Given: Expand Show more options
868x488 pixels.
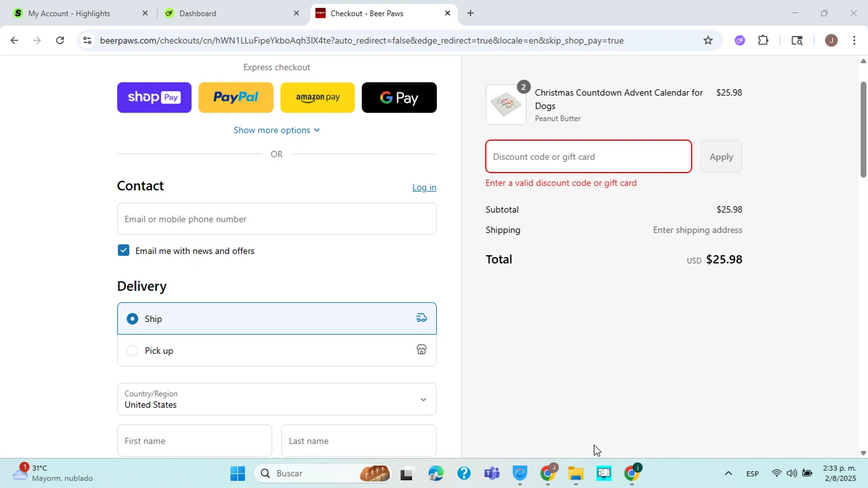Looking at the screenshot, I should (x=277, y=130).
